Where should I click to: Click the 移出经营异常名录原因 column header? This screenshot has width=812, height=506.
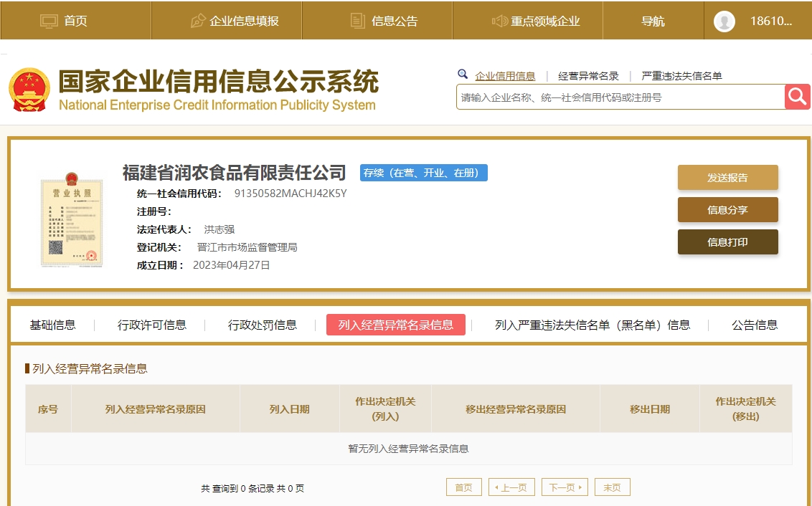pos(516,409)
